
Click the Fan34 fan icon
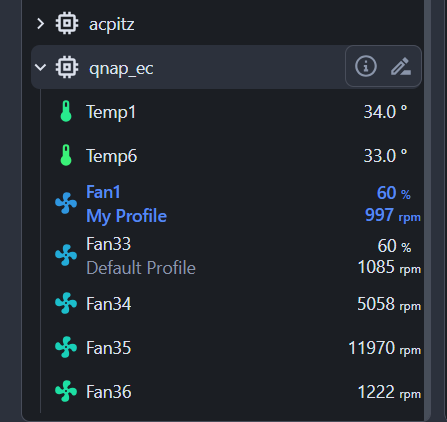[66, 303]
